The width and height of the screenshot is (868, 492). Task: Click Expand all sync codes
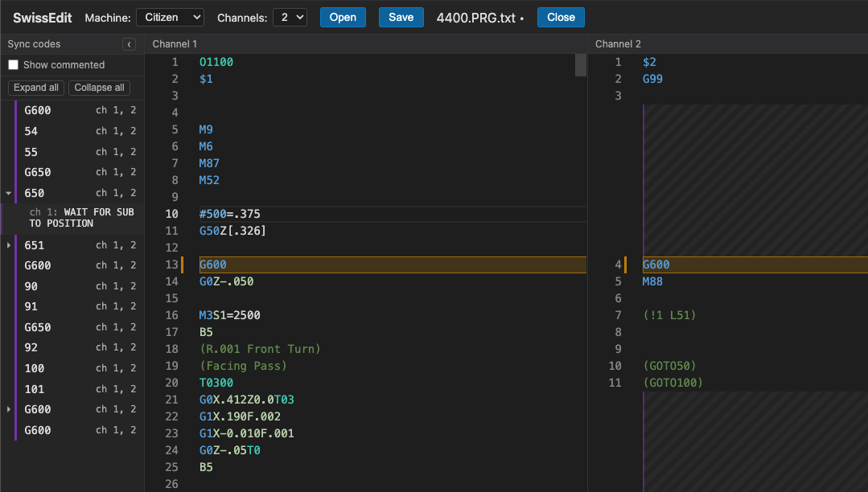(36, 88)
